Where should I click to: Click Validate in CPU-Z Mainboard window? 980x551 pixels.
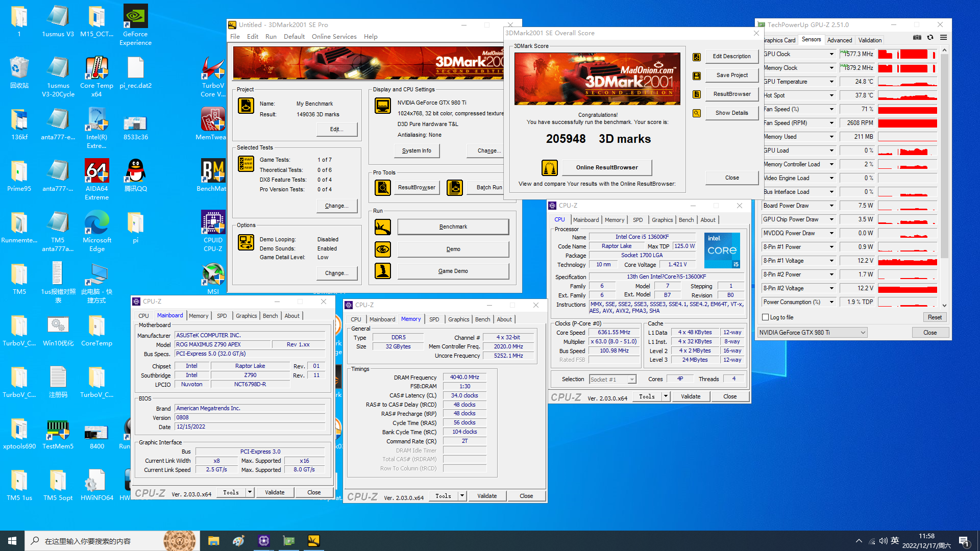click(x=275, y=492)
